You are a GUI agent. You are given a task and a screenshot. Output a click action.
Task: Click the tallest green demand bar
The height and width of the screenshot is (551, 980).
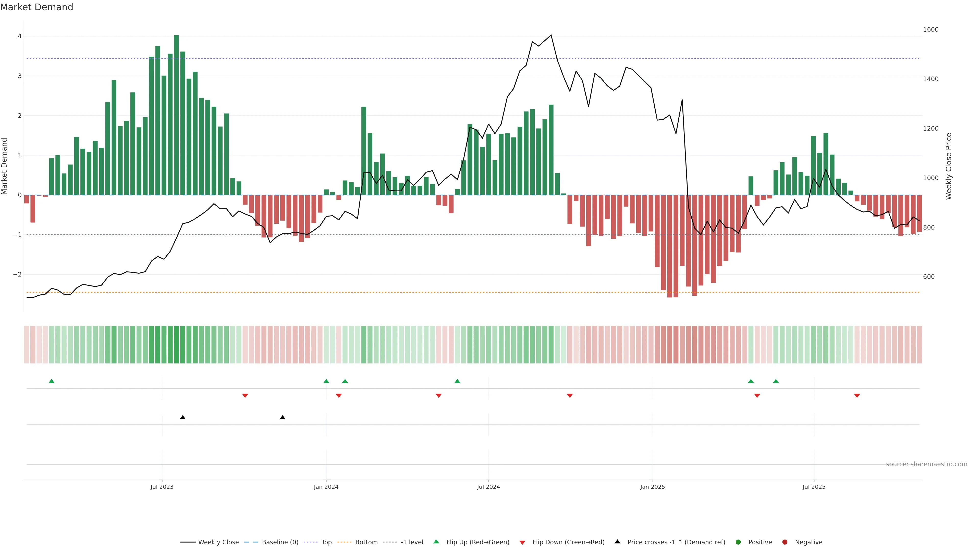(x=177, y=114)
